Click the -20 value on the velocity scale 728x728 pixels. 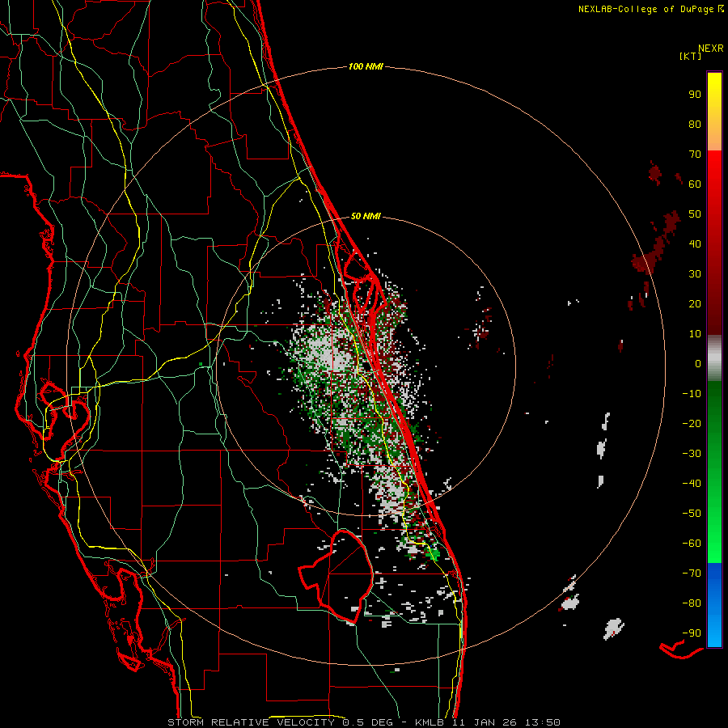pos(692,423)
